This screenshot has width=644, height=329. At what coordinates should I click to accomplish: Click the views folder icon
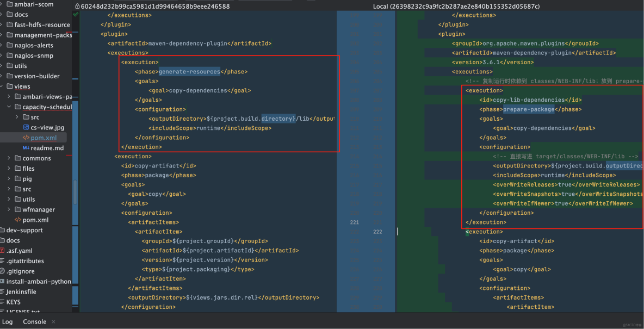click(10, 86)
